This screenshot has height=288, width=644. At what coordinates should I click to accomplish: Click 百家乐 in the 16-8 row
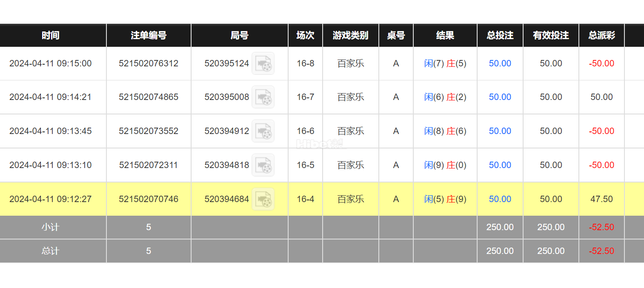coord(351,63)
